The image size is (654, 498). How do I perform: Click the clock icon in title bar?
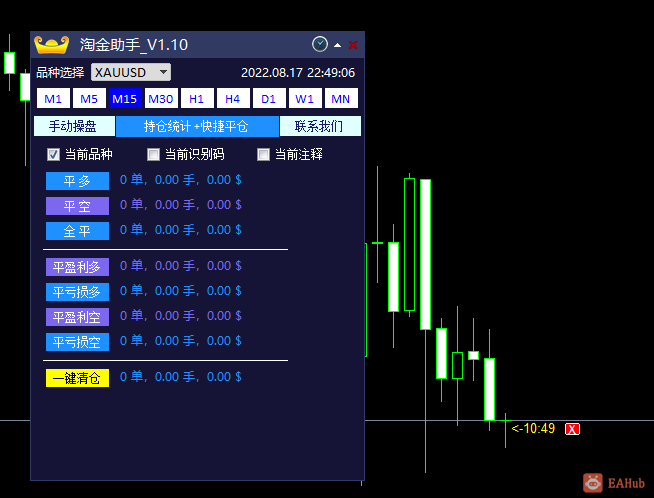pyautogui.click(x=320, y=44)
